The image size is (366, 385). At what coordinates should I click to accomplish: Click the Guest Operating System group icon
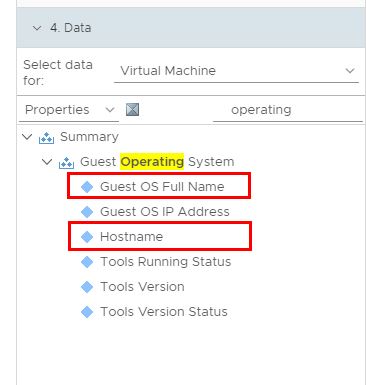(66, 162)
